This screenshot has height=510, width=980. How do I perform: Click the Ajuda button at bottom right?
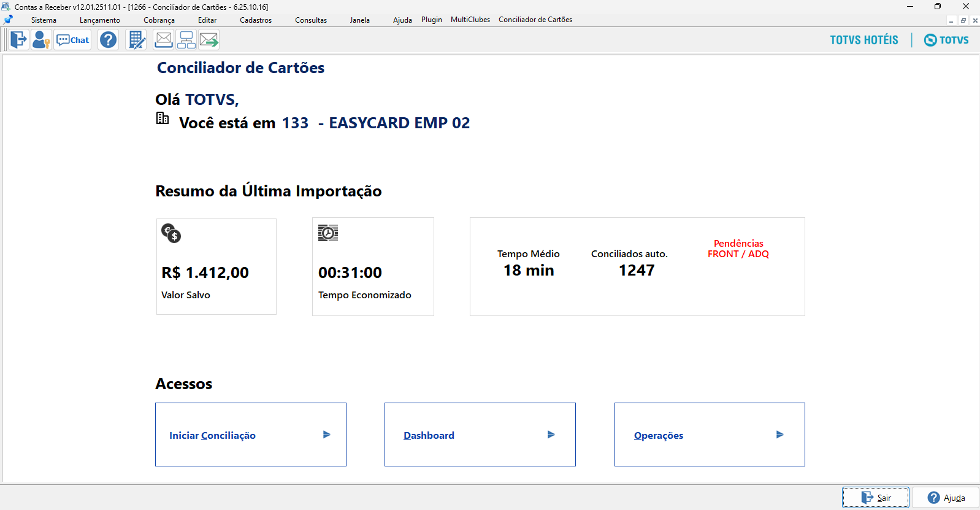[946, 498]
